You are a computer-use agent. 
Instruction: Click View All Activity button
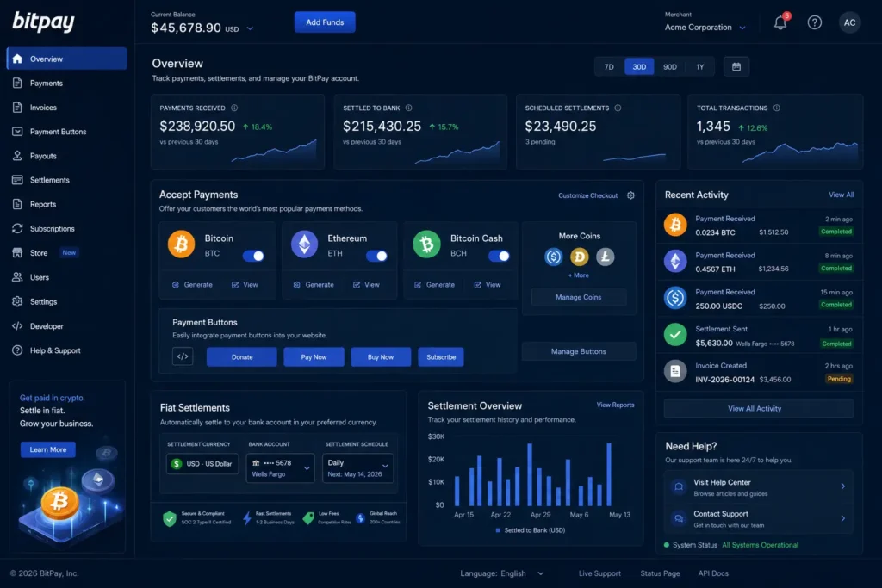coord(759,409)
